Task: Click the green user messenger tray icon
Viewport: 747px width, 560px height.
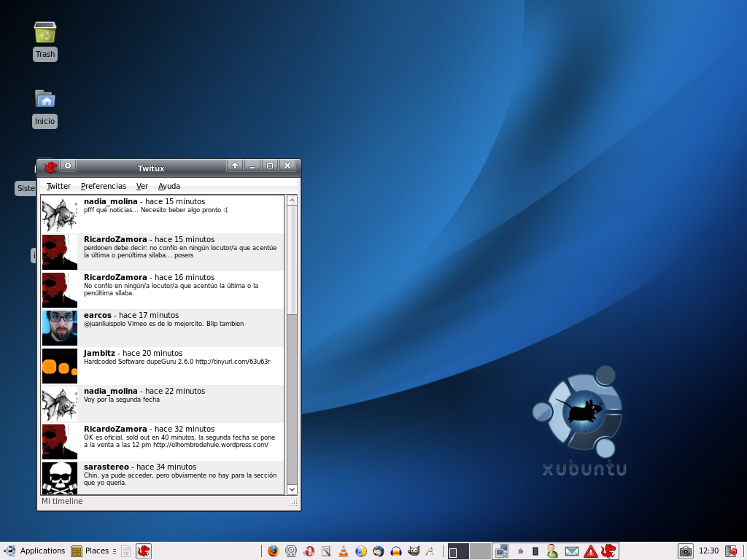Action: [552, 551]
